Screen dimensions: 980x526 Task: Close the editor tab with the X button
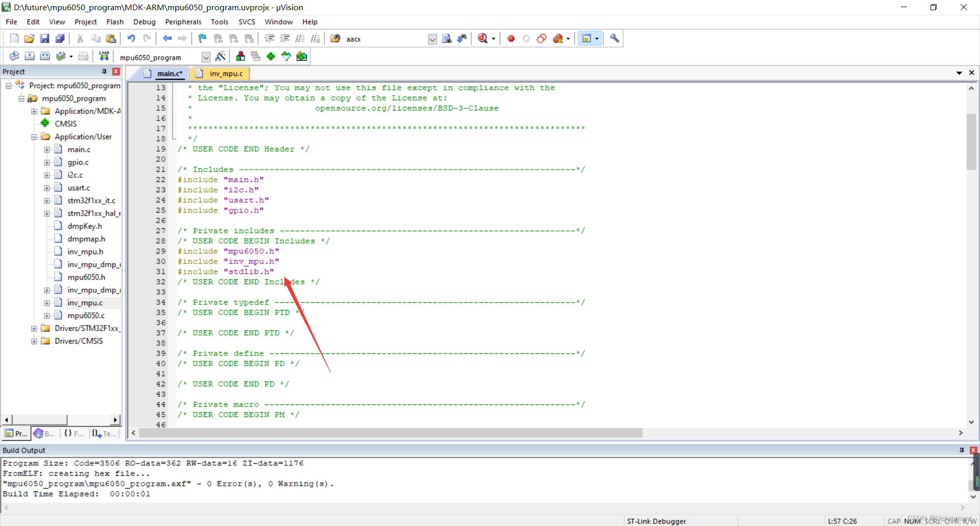(x=971, y=73)
